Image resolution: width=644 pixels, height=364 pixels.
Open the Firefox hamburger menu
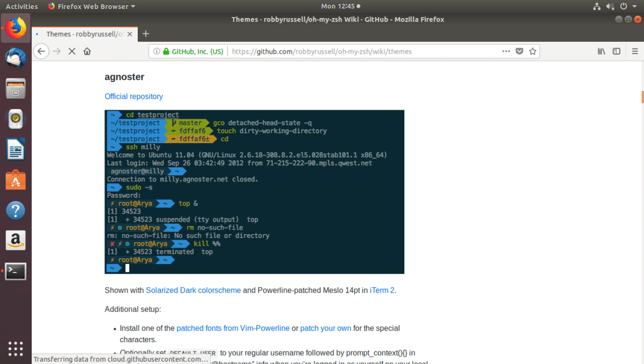[635, 51]
